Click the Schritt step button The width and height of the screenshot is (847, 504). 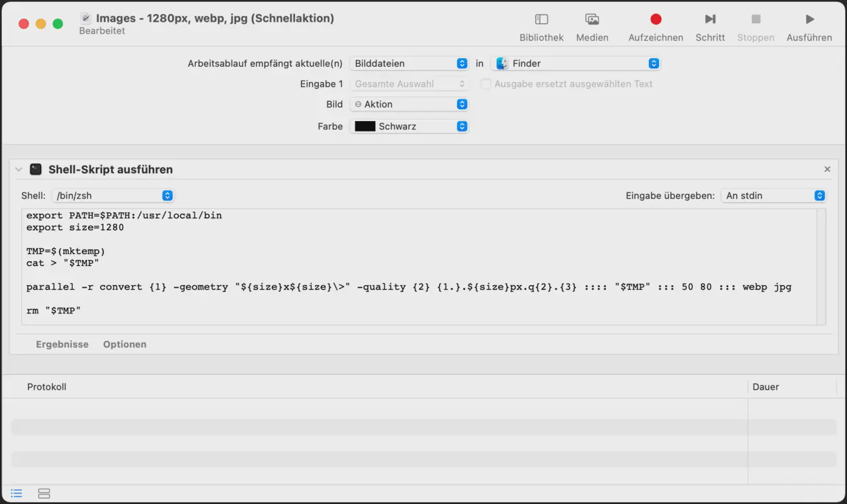coord(710,28)
